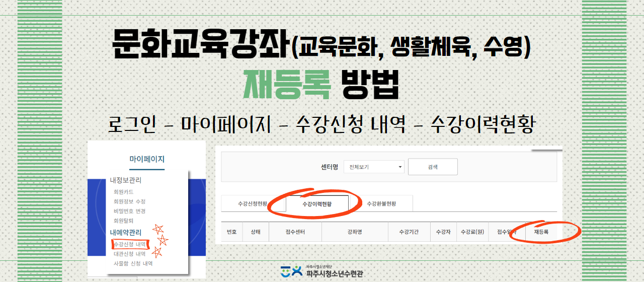Switch to the 수강신청현황 tab
Screen dimensions: 644x282
point(253,204)
